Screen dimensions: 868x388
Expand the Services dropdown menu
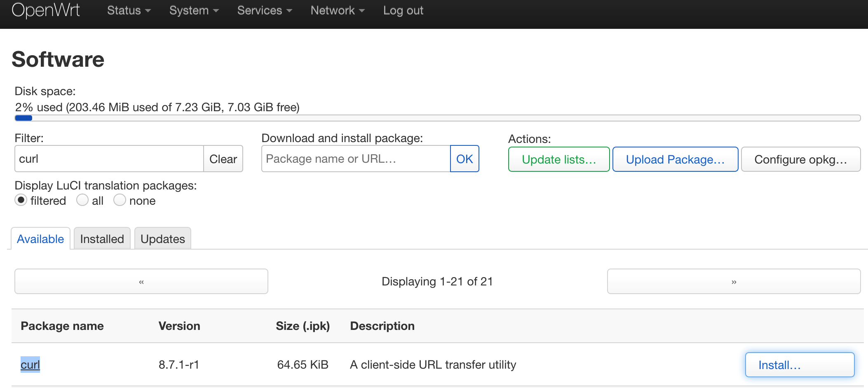tap(265, 10)
